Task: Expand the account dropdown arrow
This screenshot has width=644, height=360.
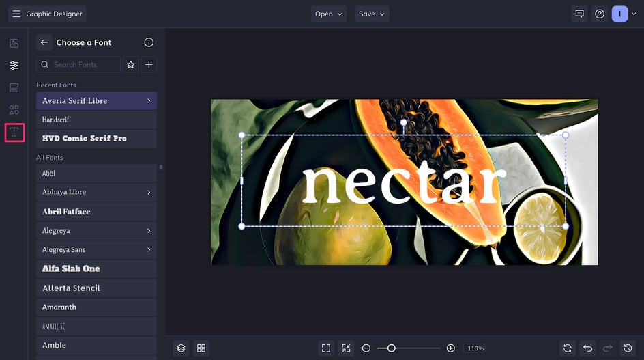Action: [634, 14]
